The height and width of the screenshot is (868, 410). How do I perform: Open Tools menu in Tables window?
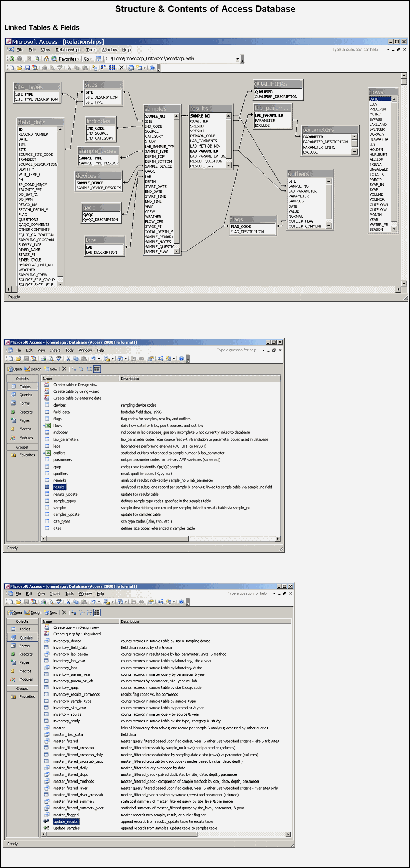(x=69, y=350)
